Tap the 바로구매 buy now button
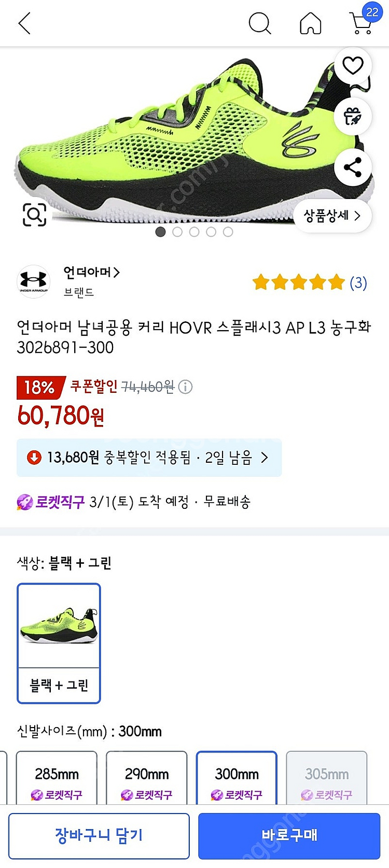This screenshot has width=389, height=868. pos(289,835)
